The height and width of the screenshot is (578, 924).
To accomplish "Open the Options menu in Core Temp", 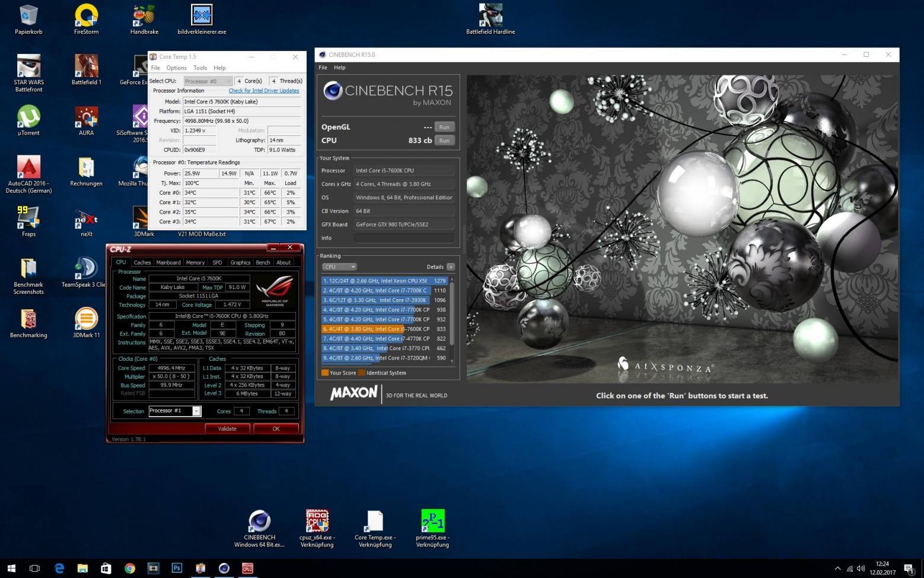I will point(177,68).
